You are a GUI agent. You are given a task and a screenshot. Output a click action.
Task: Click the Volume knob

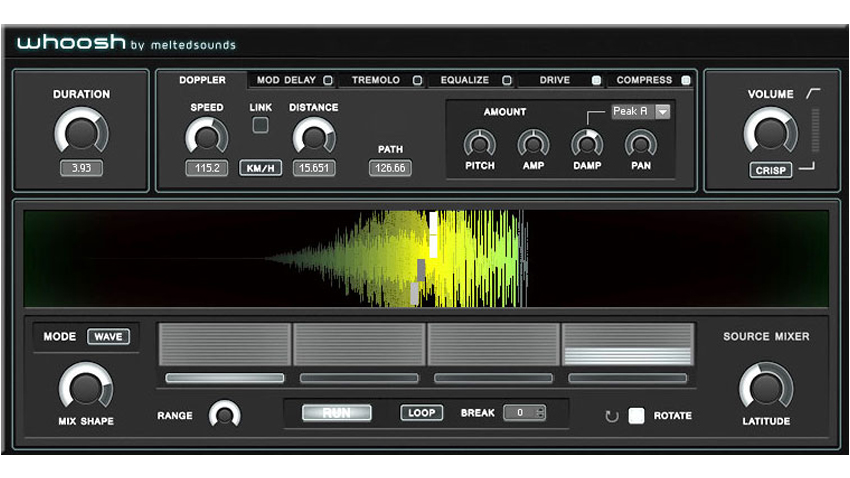770,132
